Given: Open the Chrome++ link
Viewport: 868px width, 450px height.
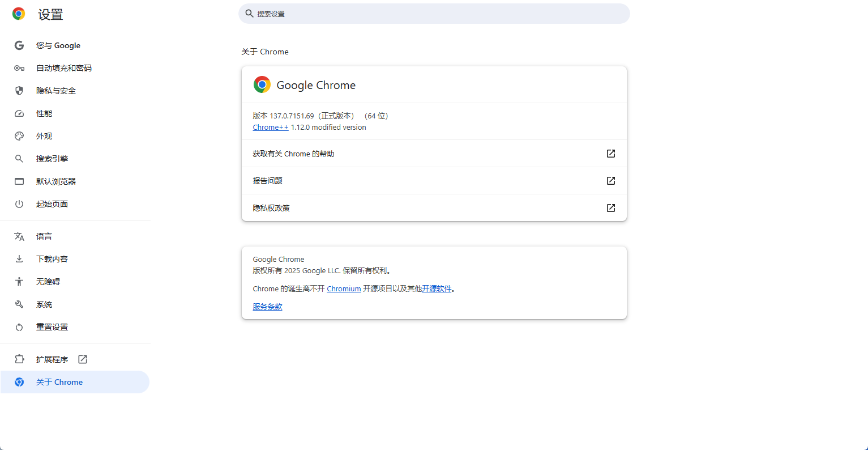Looking at the screenshot, I should point(270,127).
